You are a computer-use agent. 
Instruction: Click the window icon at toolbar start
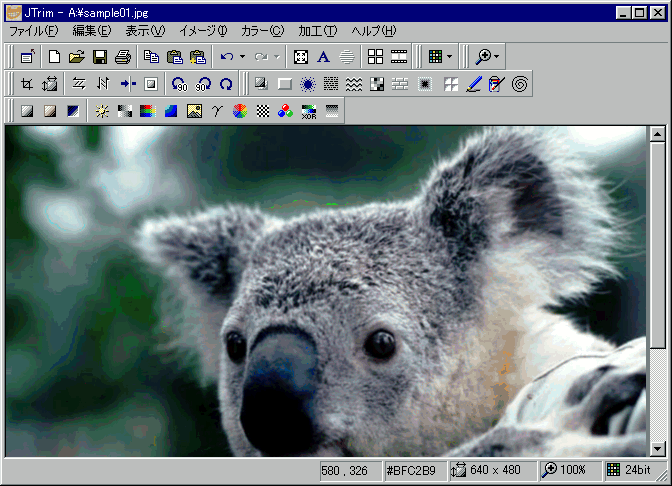(27, 57)
